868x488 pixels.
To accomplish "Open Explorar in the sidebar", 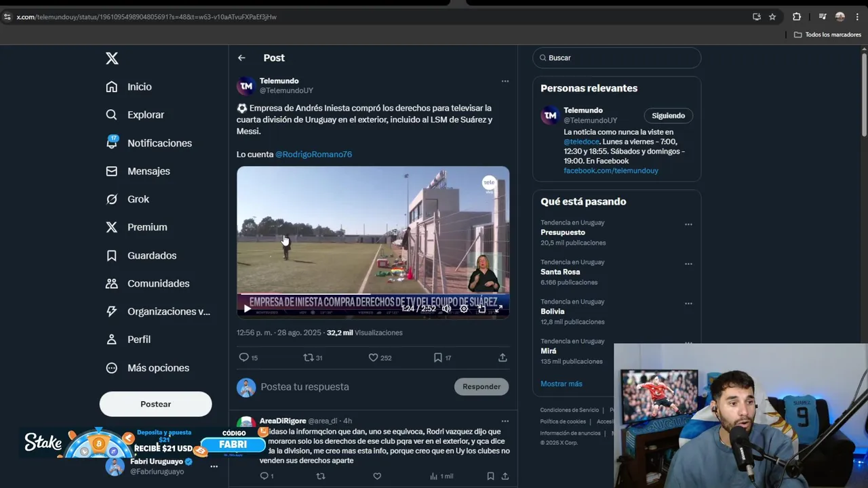I will pyautogui.click(x=135, y=115).
